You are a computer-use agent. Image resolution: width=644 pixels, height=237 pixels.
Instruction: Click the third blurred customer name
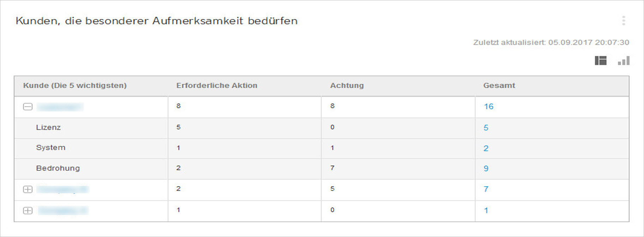63,211
